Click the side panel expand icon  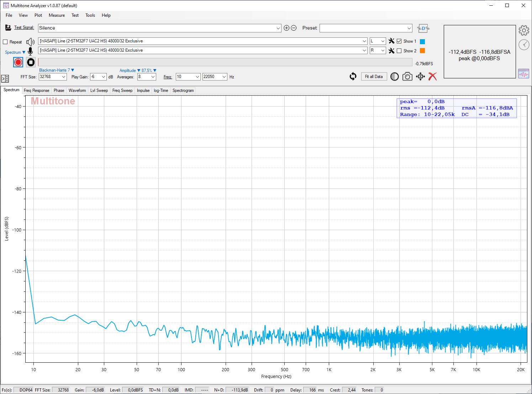[5, 78]
